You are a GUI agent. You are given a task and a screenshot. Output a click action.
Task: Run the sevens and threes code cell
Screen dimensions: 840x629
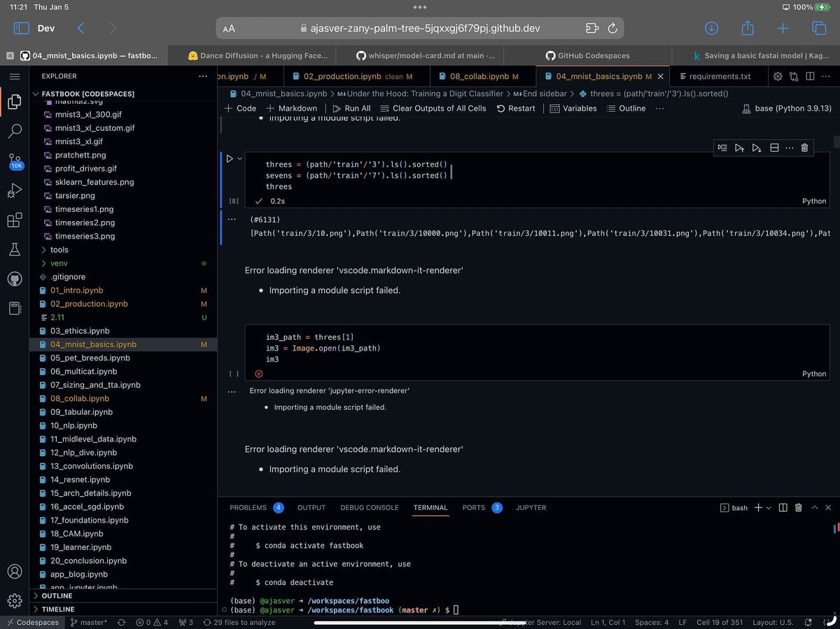[x=229, y=158]
